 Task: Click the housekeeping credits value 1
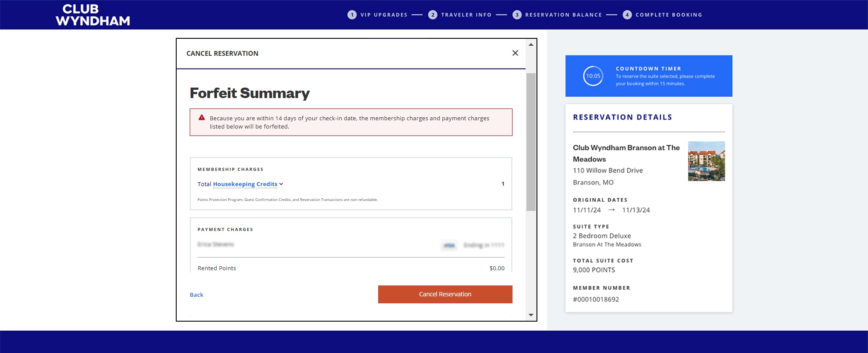tap(503, 184)
